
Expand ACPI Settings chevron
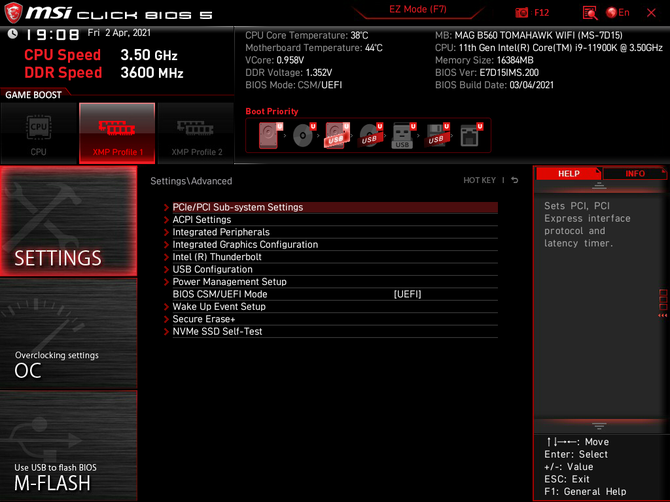(167, 220)
